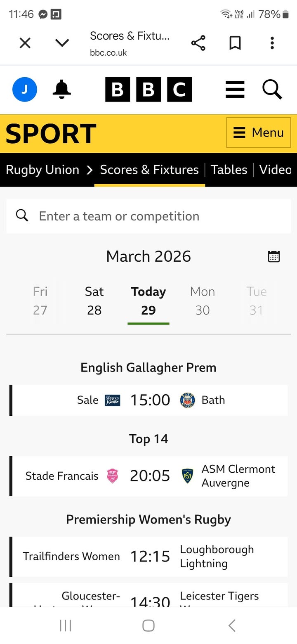Switch to the Tables tab
The width and height of the screenshot is (297, 644).
[229, 170]
